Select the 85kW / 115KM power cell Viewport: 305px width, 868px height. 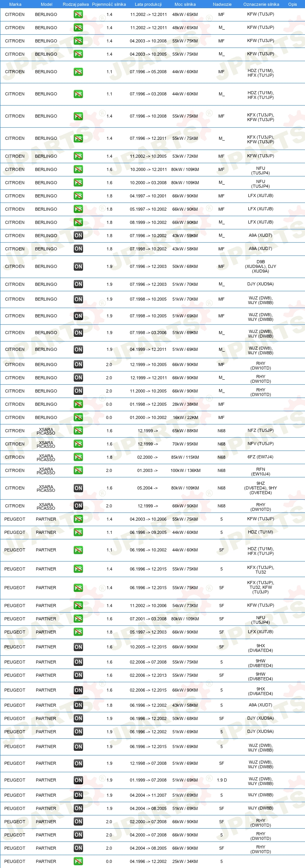tap(185, 457)
